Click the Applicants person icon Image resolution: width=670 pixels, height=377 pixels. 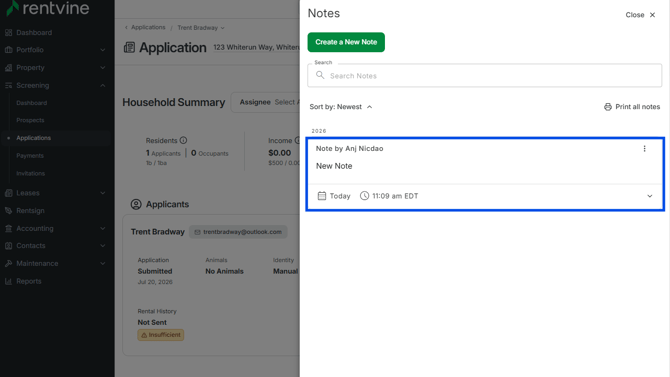136,204
